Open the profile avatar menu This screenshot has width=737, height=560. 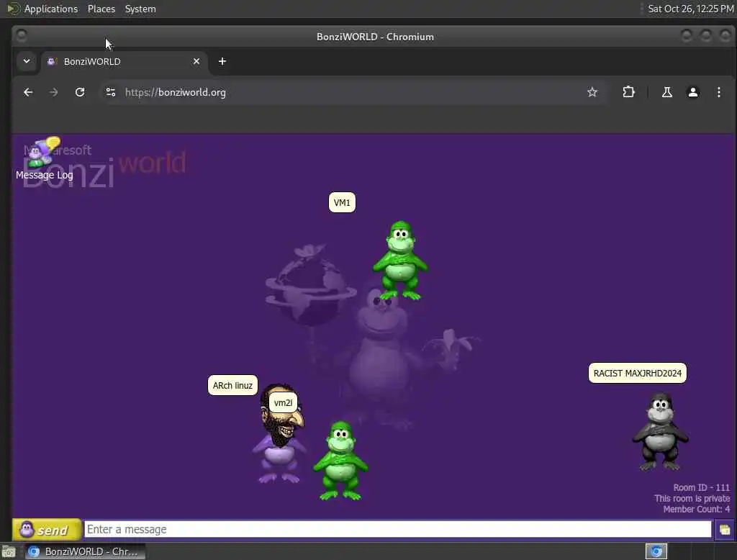693,92
